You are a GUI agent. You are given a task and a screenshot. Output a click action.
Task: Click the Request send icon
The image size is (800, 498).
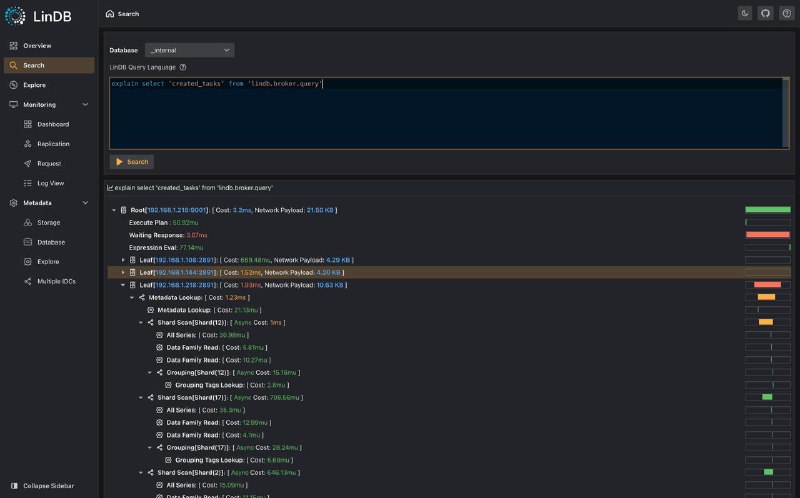pyautogui.click(x=28, y=164)
